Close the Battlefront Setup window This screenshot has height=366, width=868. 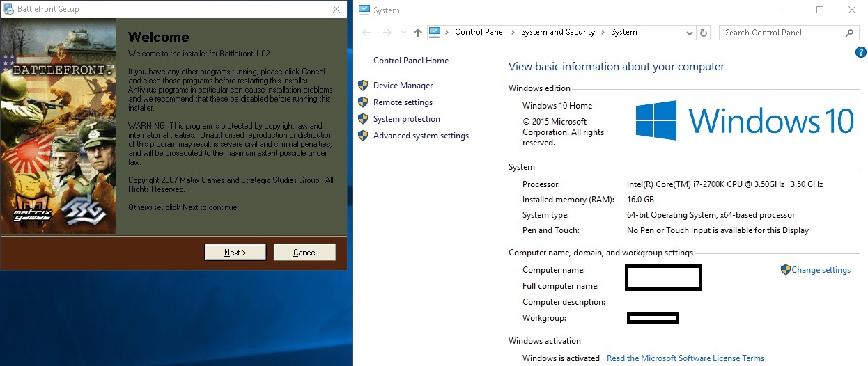(337, 9)
